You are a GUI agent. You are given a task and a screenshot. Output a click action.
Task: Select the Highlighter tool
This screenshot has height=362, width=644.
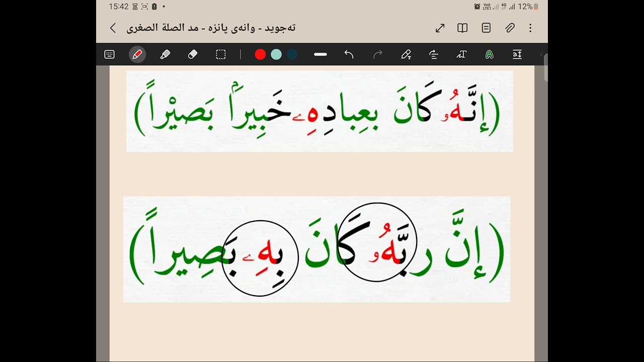165,55
